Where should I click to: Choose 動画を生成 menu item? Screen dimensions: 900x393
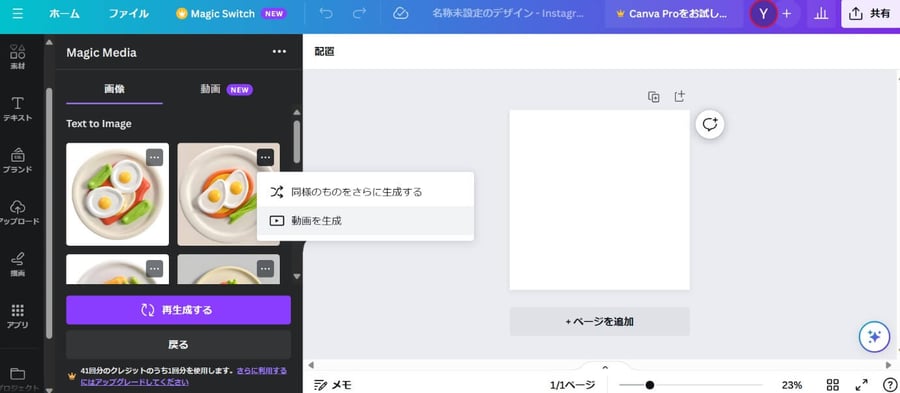(365, 220)
